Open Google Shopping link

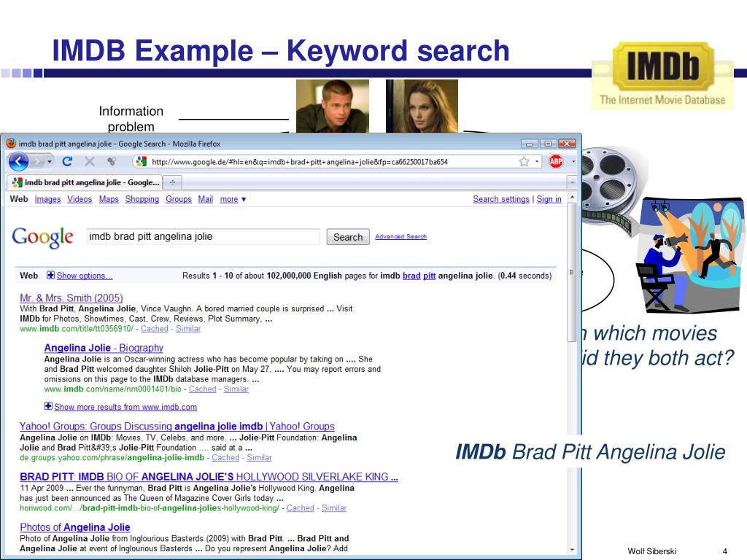coord(142,199)
